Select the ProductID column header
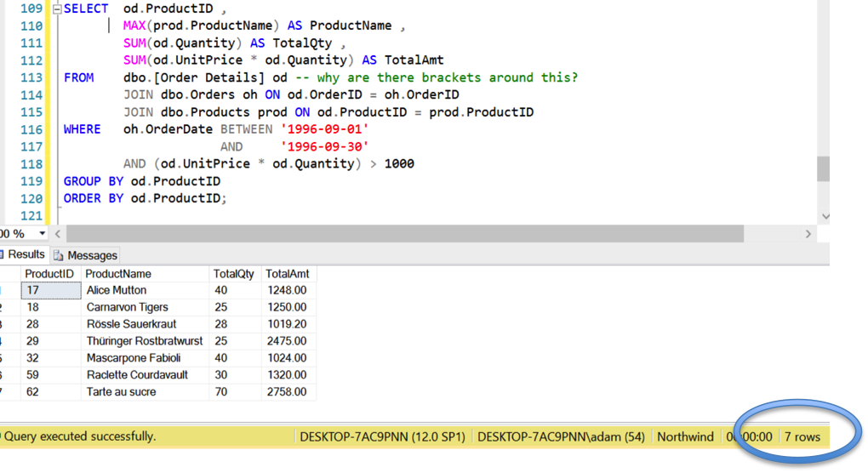 [49, 274]
